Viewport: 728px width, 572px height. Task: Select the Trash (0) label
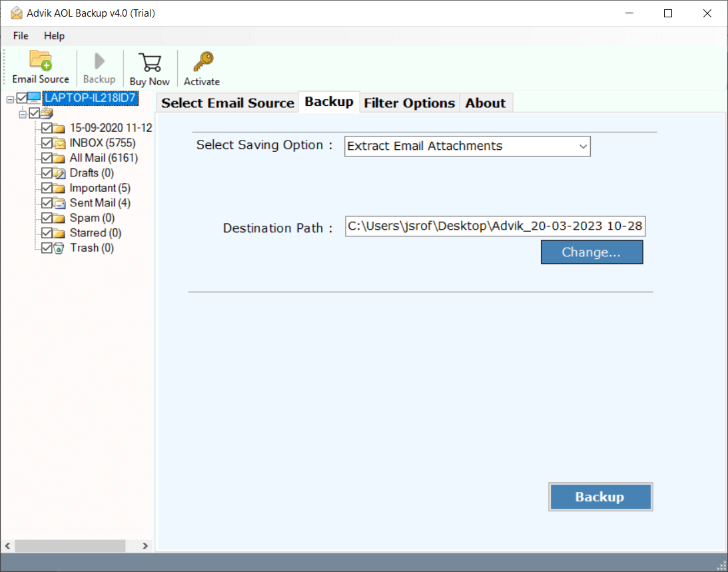(x=92, y=248)
